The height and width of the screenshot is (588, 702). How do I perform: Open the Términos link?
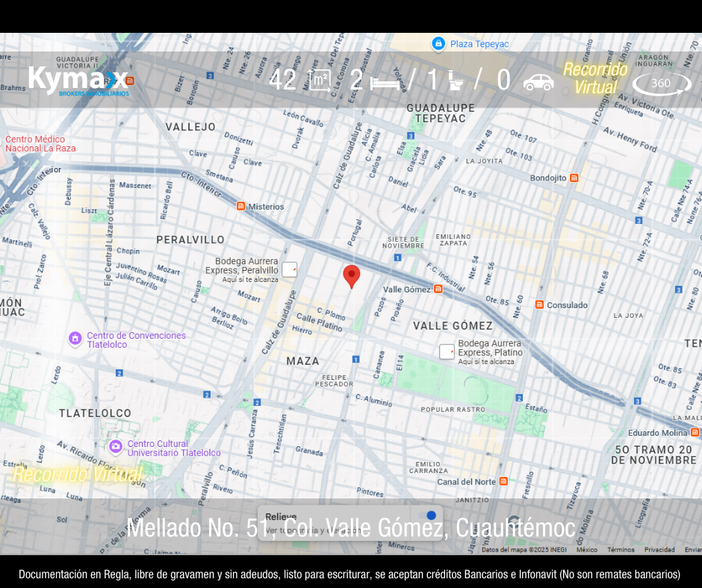click(621, 549)
